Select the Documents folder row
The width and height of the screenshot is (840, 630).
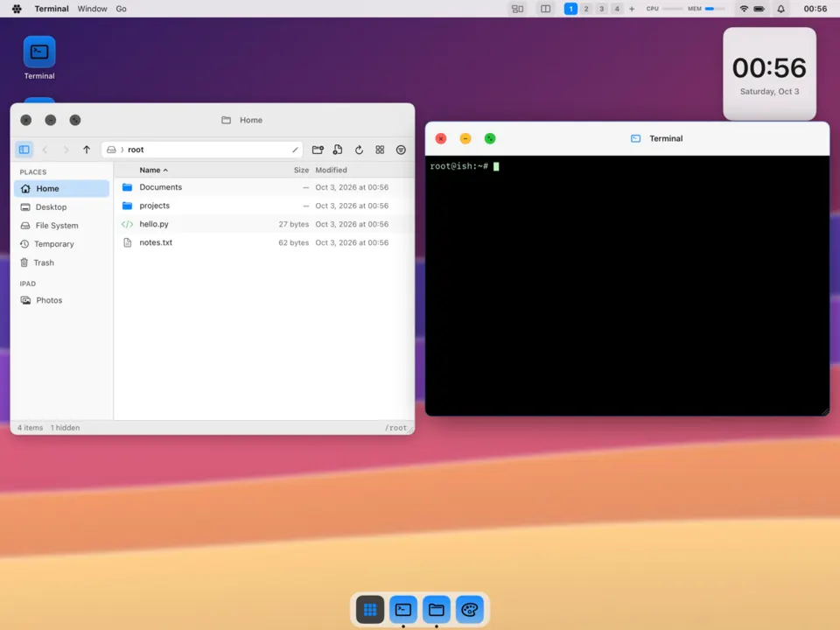point(264,187)
